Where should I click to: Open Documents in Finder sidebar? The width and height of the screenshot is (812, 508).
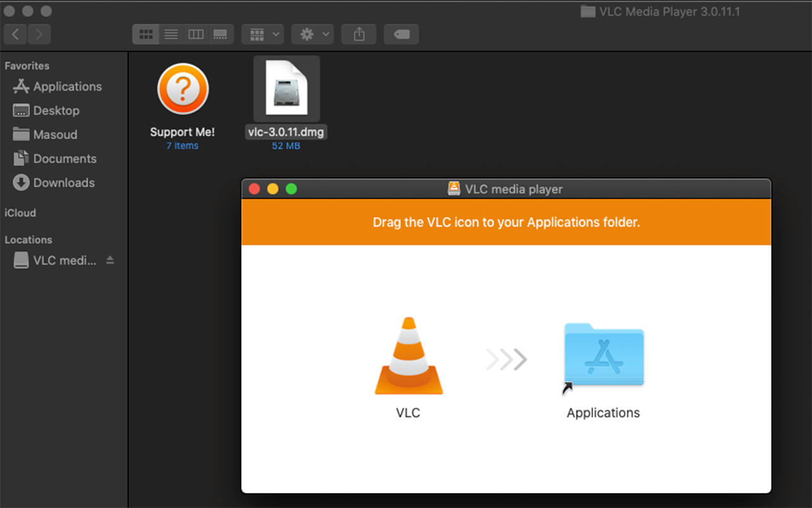coord(55,159)
